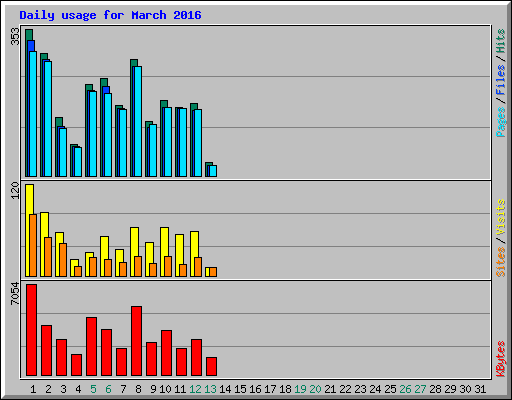
Task: Click the 120 axis value
Action: click(15, 191)
